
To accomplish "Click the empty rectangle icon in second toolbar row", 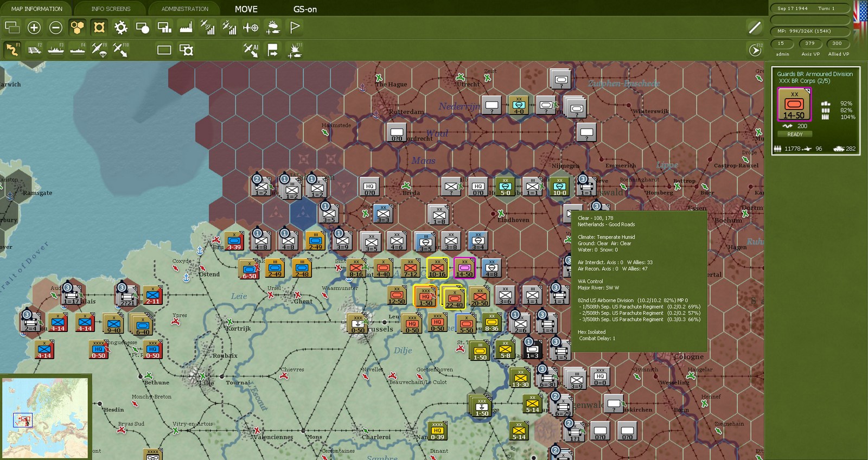I will click(164, 50).
